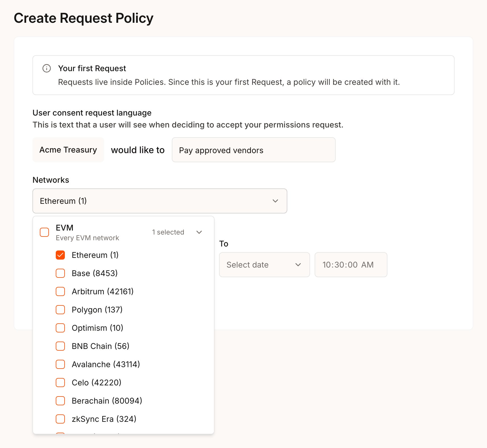Open the To Select date dropdown
This screenshot has height=448, width=487.
coord(264,265)
